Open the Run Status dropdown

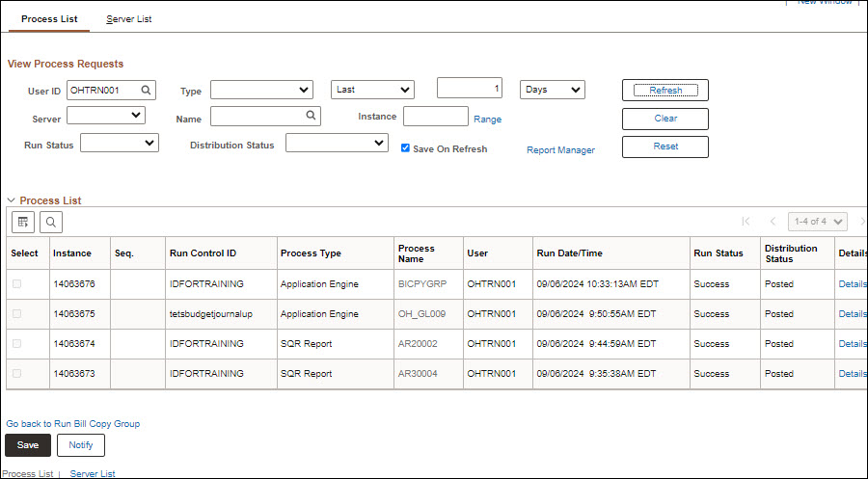point(119,143)
